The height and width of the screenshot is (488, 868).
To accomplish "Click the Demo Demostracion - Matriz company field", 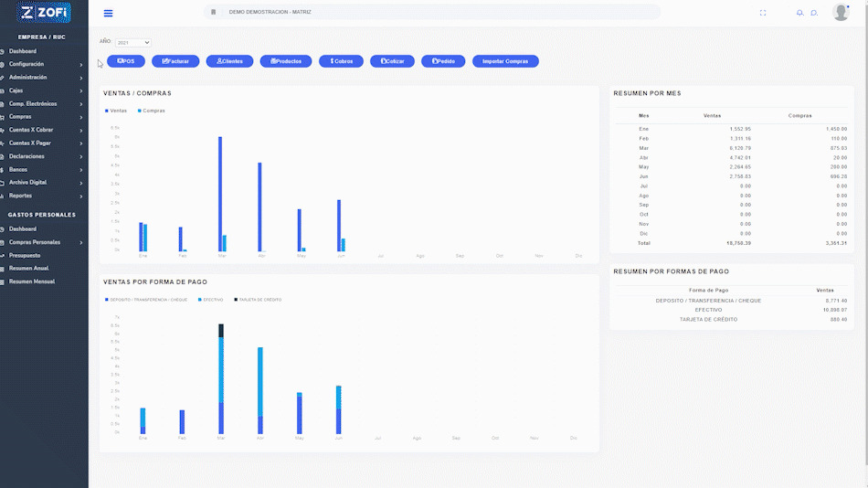I will tap(431, 12).
